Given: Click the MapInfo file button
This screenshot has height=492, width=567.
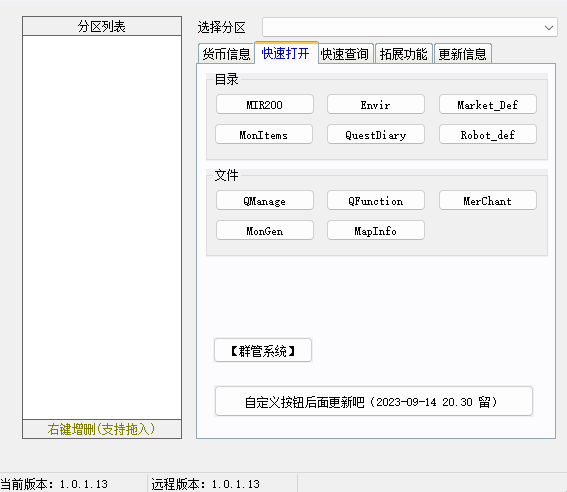Looking at the screenshot, I should click(376, 231).
